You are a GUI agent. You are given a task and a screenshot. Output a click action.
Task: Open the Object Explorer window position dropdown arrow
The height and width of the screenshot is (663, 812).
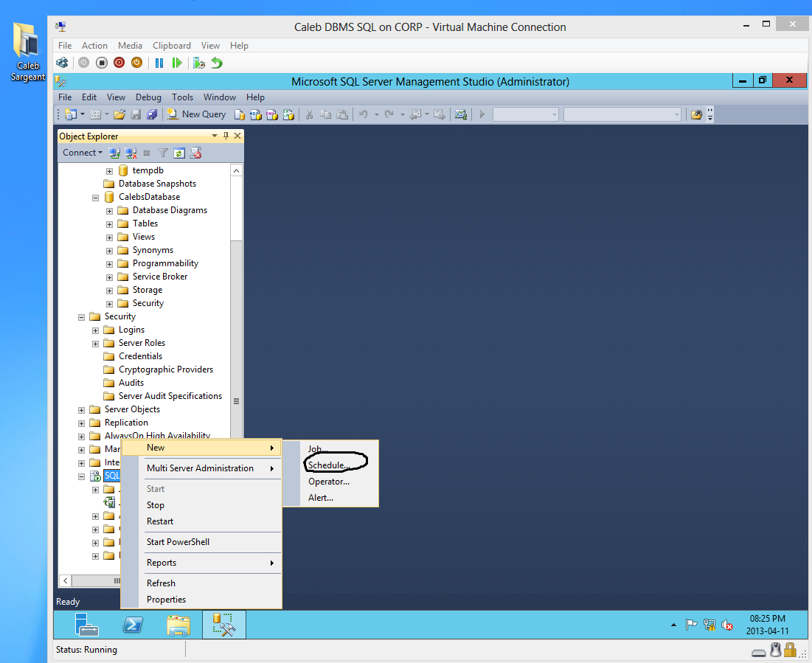(x=215, y=136)
